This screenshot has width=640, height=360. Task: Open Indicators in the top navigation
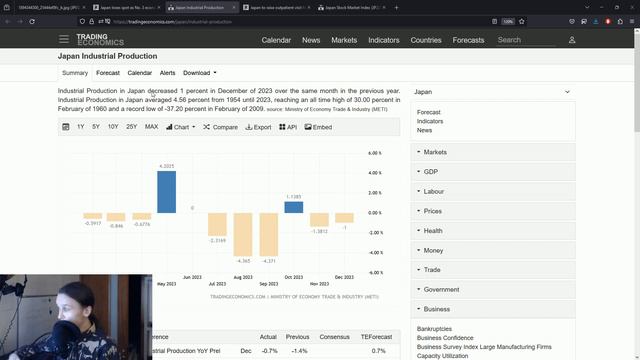(383, 40)
